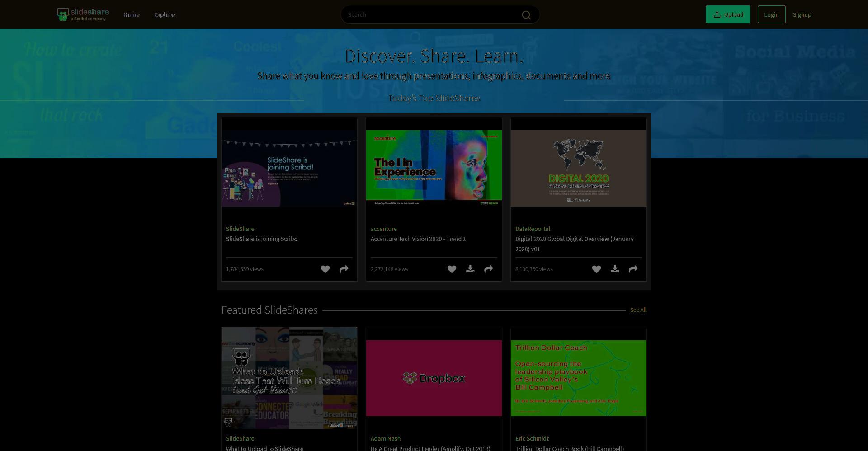Open the Explore menu item
Screen dimensions: 868x451
pyautogui.click(x=164, y=14)
